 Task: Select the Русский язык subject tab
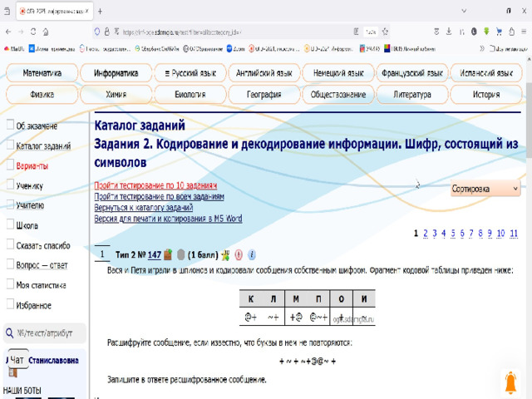point(190,73)
